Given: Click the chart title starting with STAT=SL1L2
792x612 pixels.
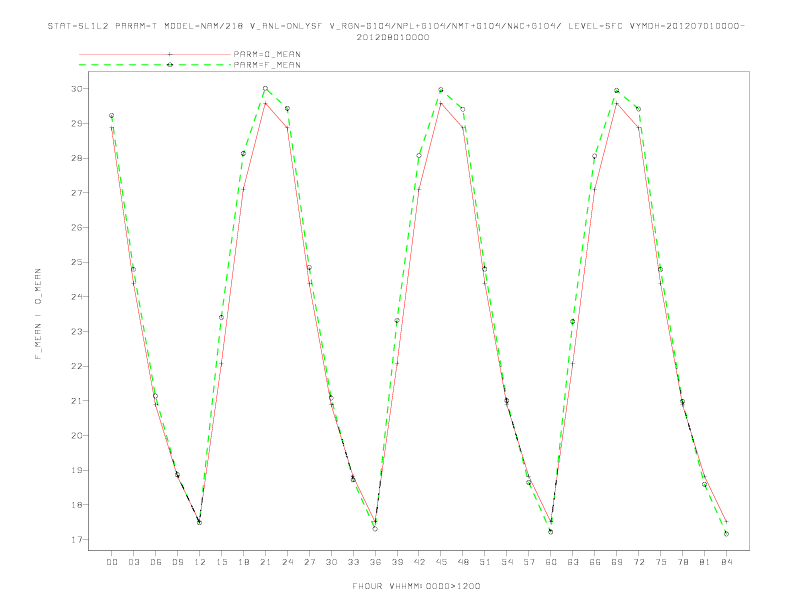Looking at the screenshot, I should pyautogui.click(x=396, y=31).
